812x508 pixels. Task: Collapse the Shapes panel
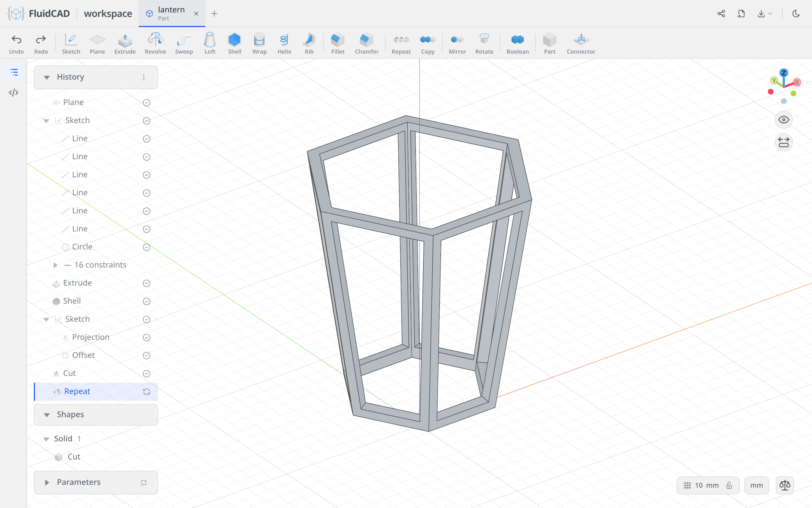pos(47,415)
